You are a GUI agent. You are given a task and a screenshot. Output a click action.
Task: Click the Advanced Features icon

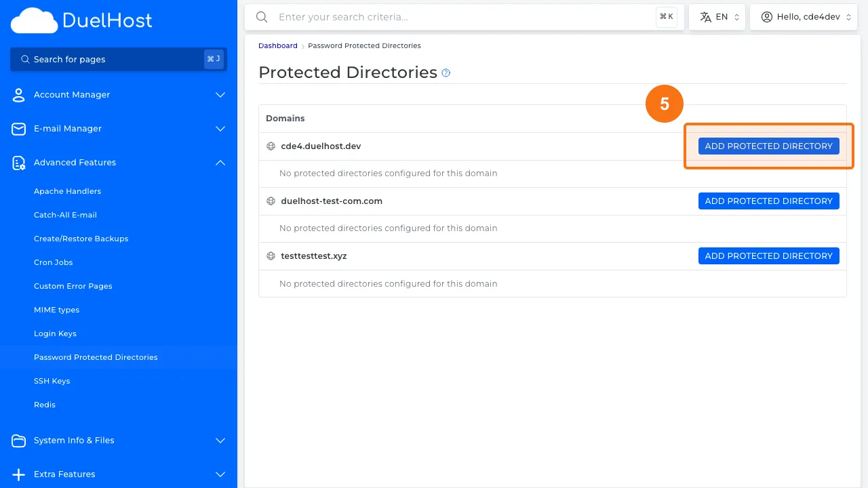click(x=19, y=163)
